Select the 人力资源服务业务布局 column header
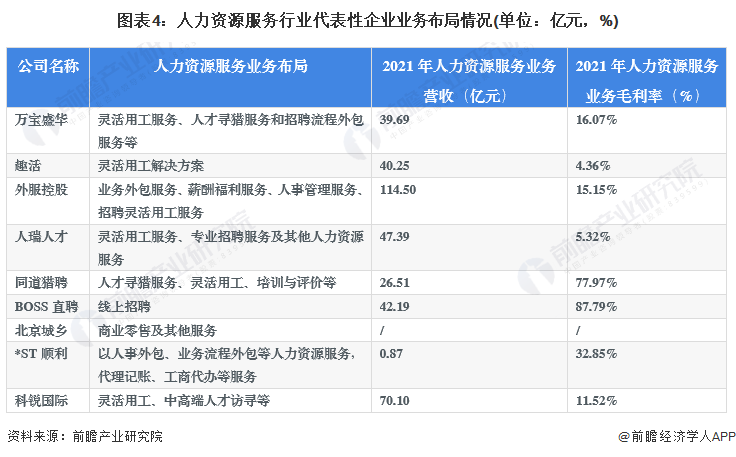The width and height of the screenshot is (736, 457). click(230, 66)
